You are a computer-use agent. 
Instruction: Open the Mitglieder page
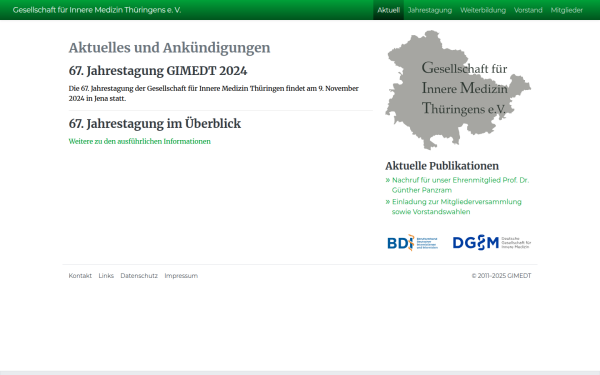[567, 10]
